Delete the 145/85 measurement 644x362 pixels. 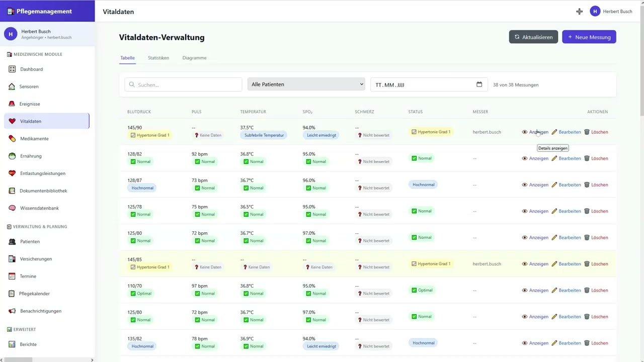[x=596, y=264]
